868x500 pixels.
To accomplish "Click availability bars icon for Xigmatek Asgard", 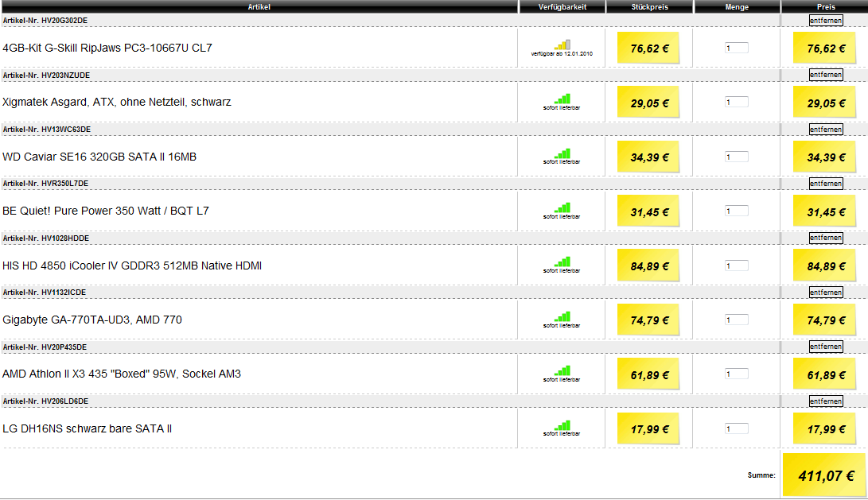I will click(x=562, y=99).
